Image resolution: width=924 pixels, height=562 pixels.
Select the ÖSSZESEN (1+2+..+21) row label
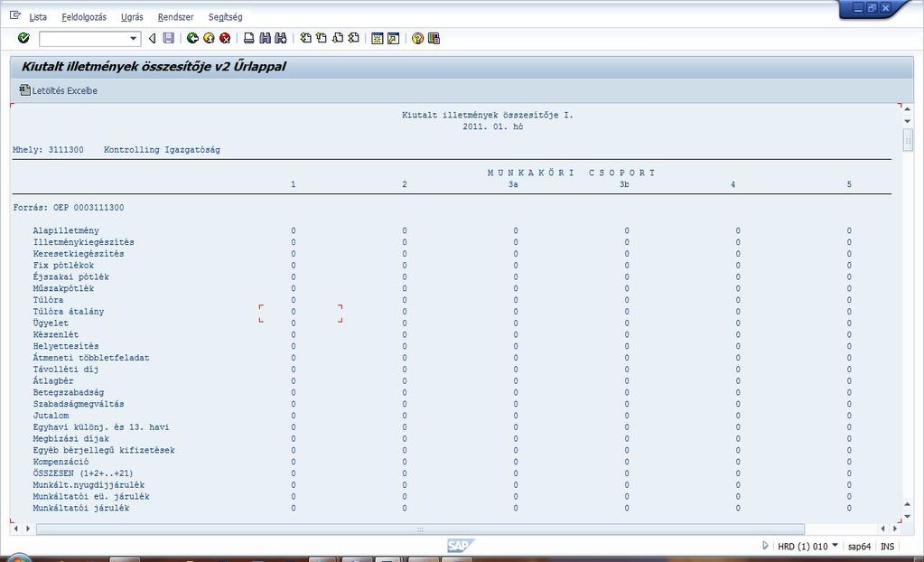(83, 473)
